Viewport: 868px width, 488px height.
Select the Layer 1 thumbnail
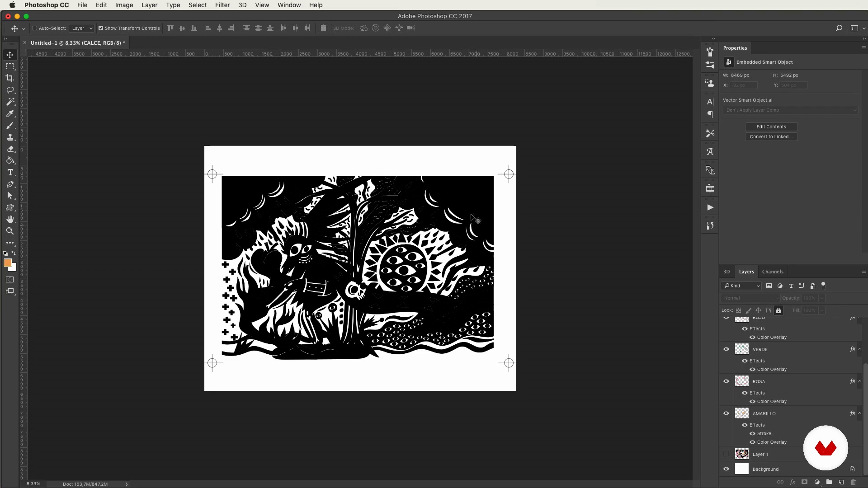coord(742,454)
